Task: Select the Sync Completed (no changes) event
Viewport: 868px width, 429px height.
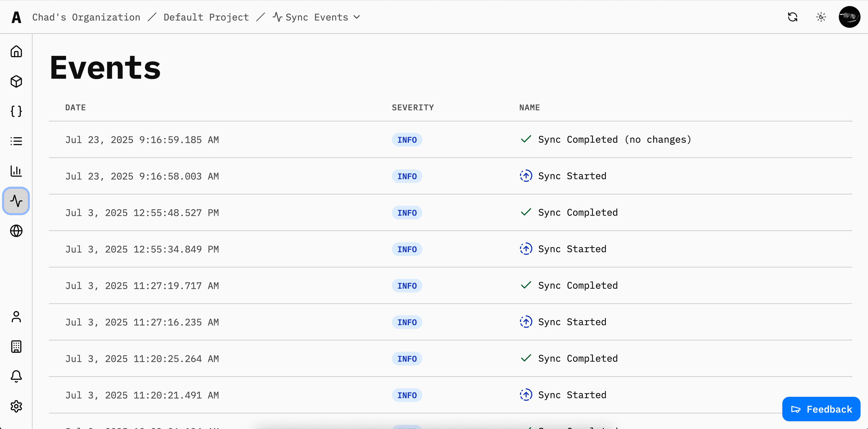Action: (615, 140)
